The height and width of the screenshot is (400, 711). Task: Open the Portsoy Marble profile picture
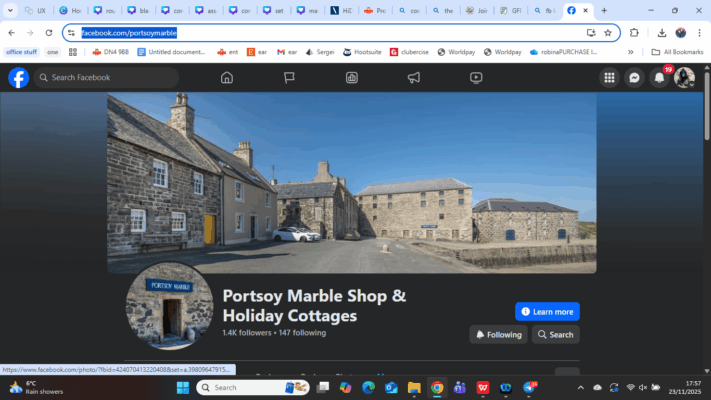pos(168,305)
